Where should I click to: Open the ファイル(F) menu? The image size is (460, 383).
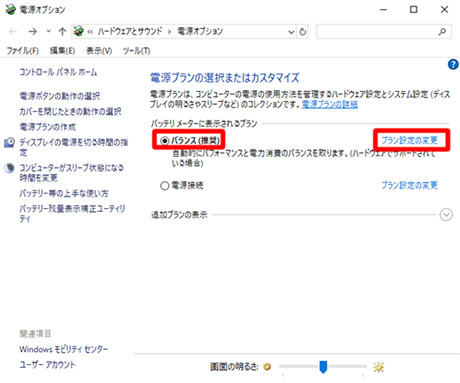point(23,51)
